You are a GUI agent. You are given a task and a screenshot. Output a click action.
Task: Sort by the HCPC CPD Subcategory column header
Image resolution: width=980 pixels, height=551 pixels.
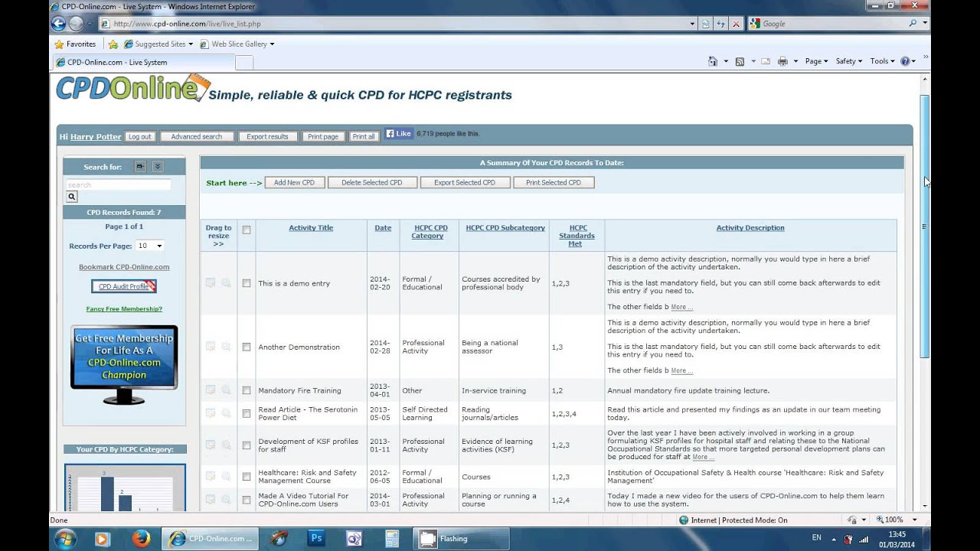[505, 227]
